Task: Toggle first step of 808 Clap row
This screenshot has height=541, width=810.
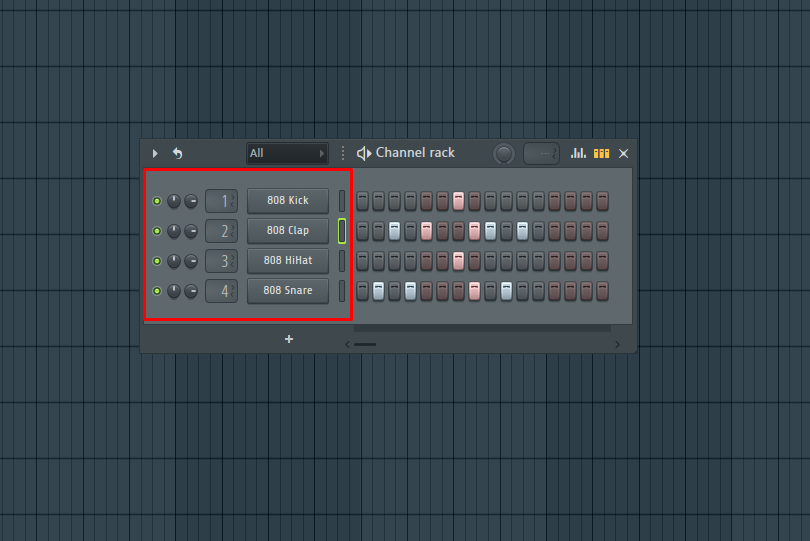Action: pos(363,231)
